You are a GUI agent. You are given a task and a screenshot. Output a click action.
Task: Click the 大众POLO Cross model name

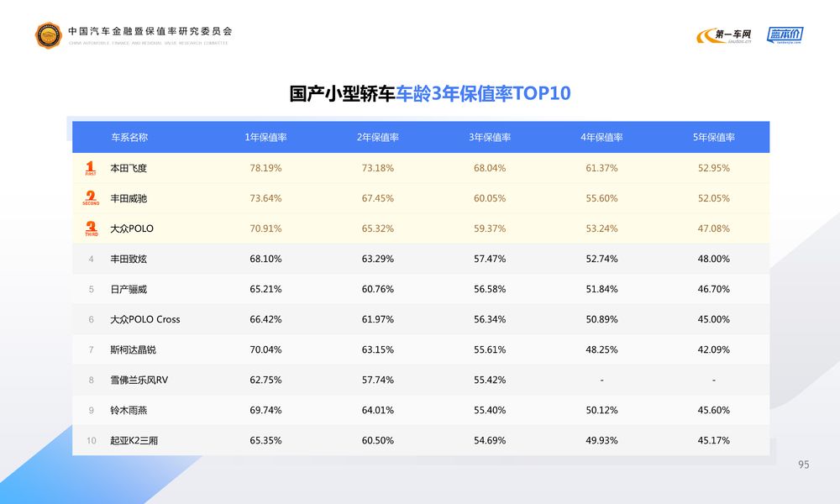(145, 319)
